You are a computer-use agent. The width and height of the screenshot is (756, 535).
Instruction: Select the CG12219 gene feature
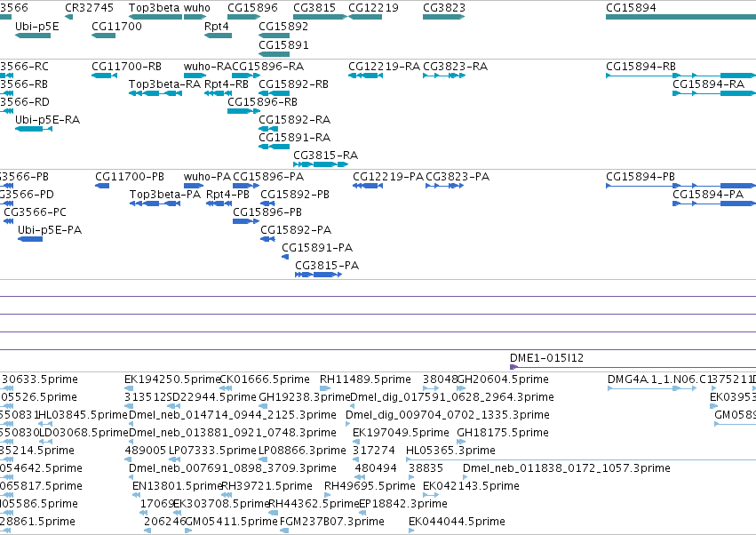click(365, 17)
